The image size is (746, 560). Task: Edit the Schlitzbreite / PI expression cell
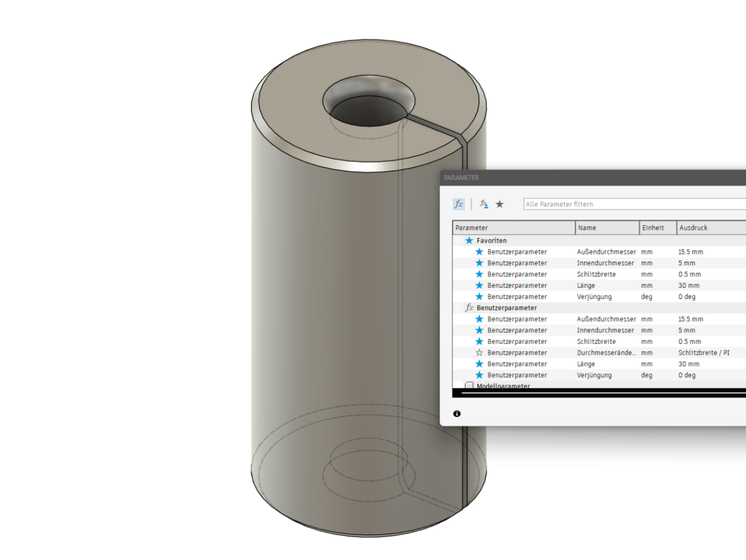pos(704,353)
